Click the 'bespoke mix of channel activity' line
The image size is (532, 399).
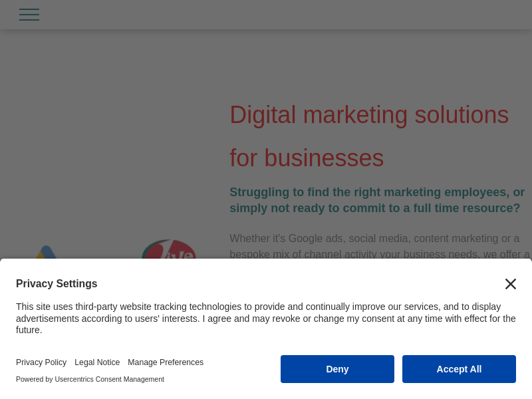click(379, 254)
